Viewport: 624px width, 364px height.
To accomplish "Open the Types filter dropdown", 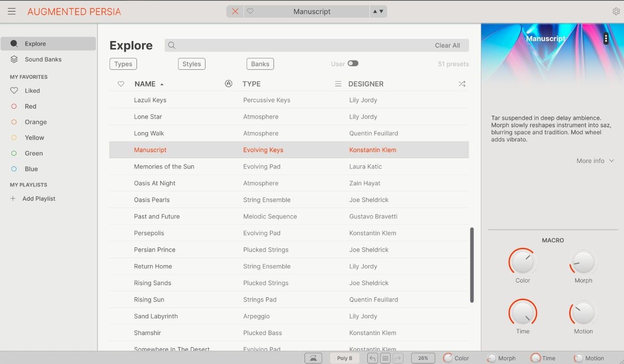I will tap(123, 64).
